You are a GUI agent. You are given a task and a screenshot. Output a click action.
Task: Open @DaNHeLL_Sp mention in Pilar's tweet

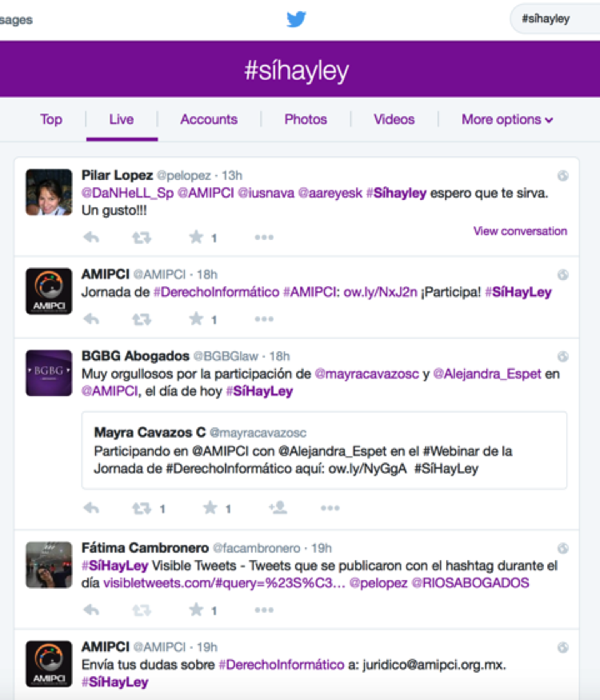coord(127,193)
